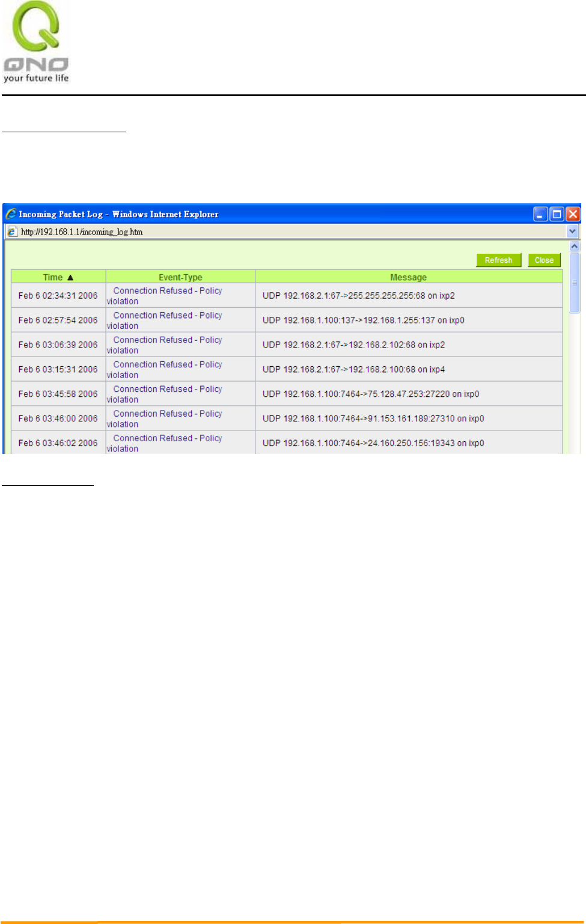Viewport: 586px width, 924px height.
Task: Select time 'Feb 6 02:57:54 2006'
Action: click(58, 320)
